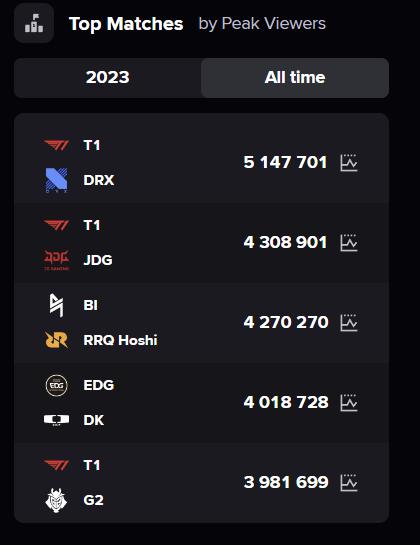Open chart icon for T1 vs G2 match

pyautogui.click(x=349, y=482)
